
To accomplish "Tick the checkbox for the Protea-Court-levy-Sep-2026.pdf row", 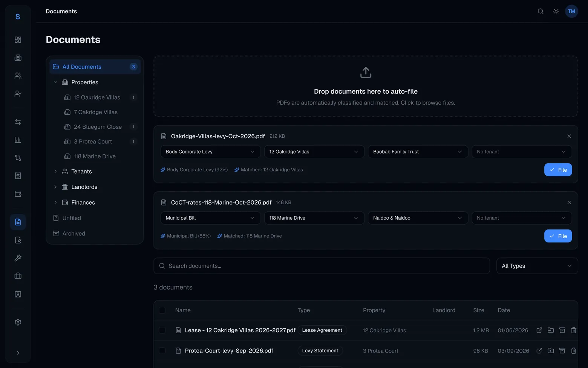I will pyautogui.click(x=162, y=351).
